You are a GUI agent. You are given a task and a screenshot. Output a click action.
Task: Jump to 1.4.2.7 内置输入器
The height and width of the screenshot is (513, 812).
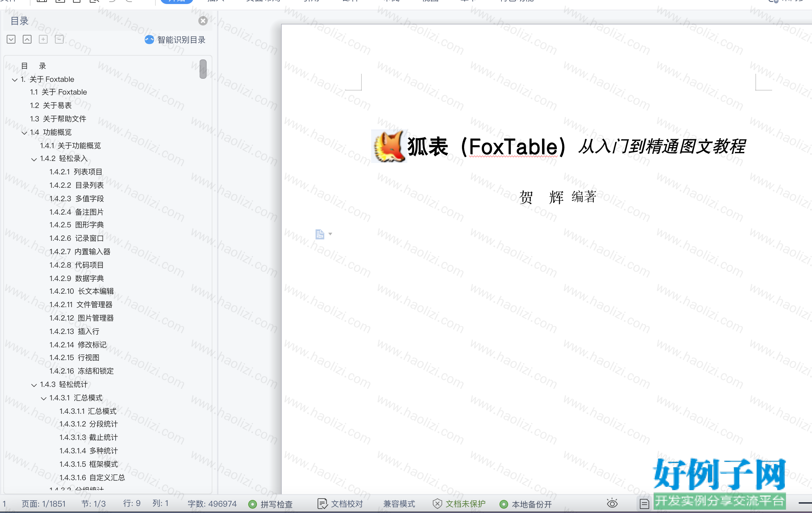click(x=80, y=252)
